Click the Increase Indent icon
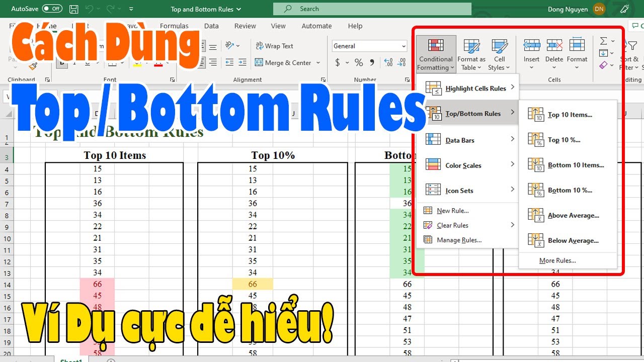This screenshot has height=362, width=644. point(243,63)
